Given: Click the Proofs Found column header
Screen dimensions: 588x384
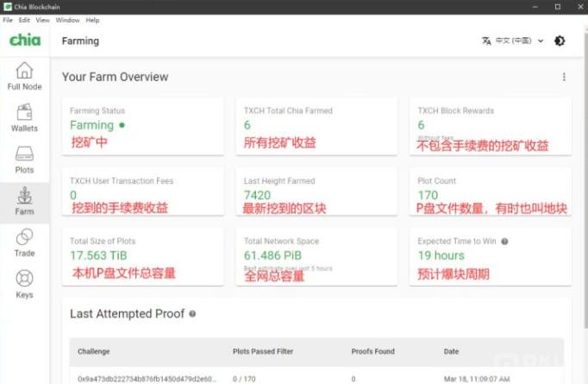Looking at the screenshot, I should [x=372, y=352].
